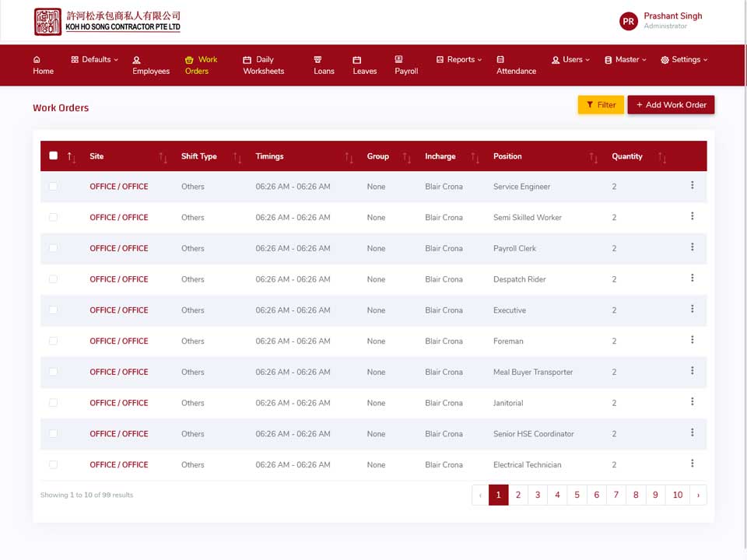Screen dimensions: 747x560
Task: Click the yellow Filter button
Action: (601, 105)
